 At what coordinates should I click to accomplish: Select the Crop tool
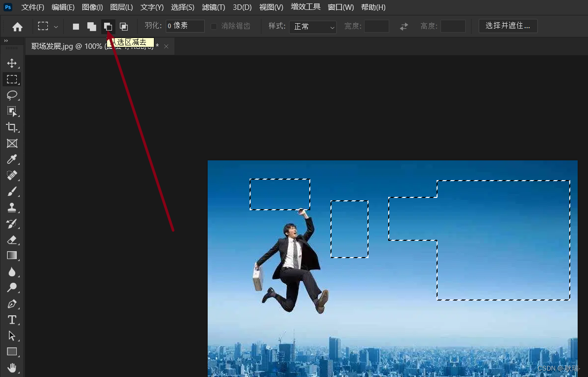coord(12,127)
